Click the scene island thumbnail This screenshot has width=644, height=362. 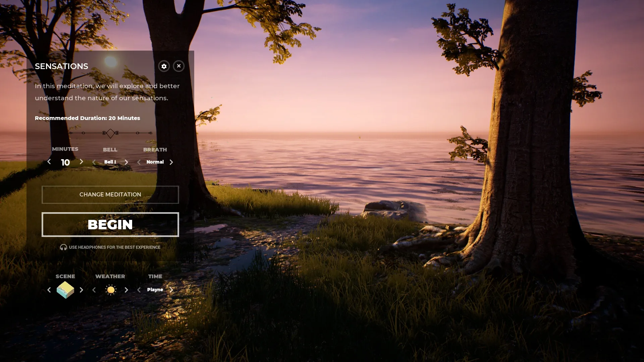point(65,290)
